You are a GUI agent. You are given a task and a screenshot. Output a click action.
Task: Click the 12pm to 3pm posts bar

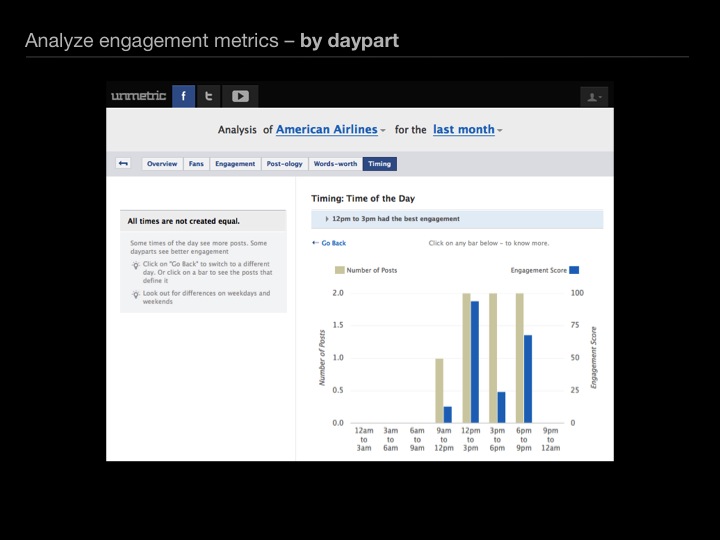point(467,358)
